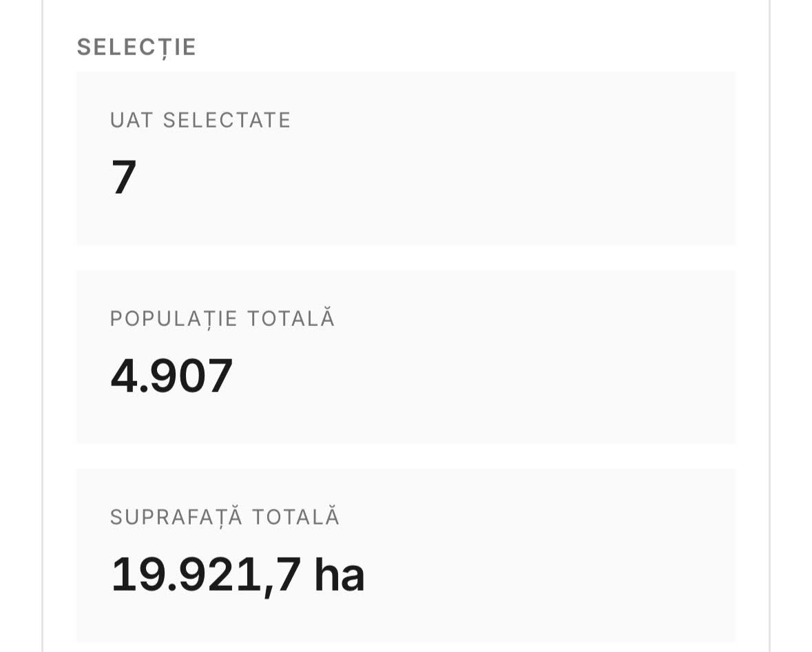Click the word SUPRAFAȚĂ in the third card

point(176,518)
